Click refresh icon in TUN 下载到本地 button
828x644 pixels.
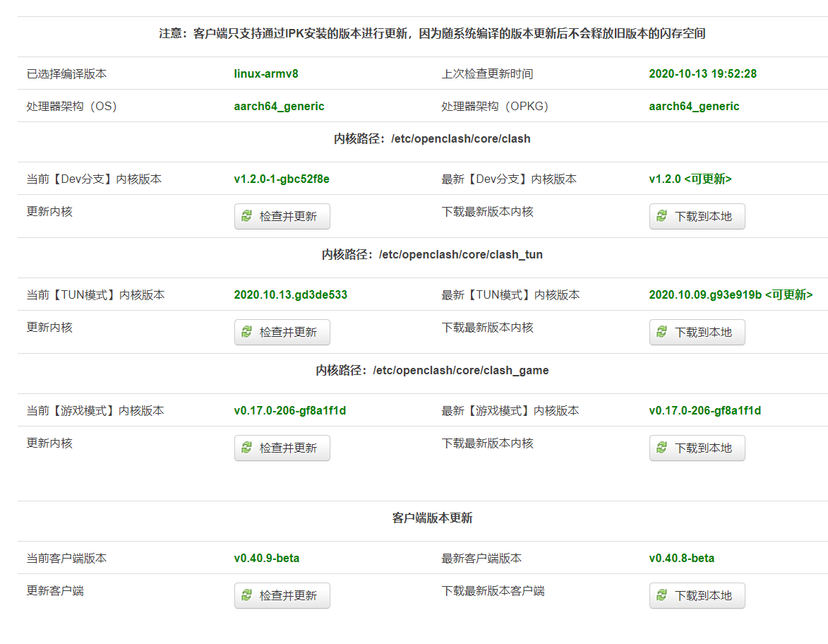point(661,331)
